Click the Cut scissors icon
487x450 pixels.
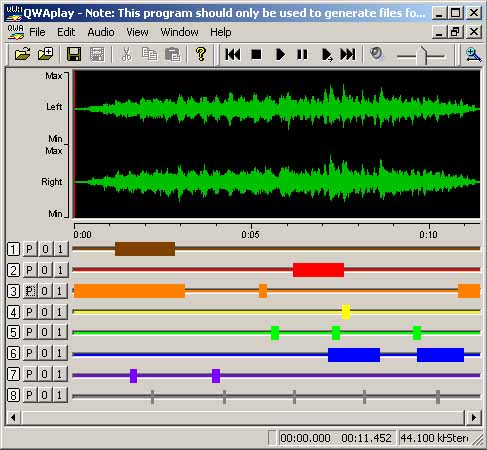click(126, 54)
